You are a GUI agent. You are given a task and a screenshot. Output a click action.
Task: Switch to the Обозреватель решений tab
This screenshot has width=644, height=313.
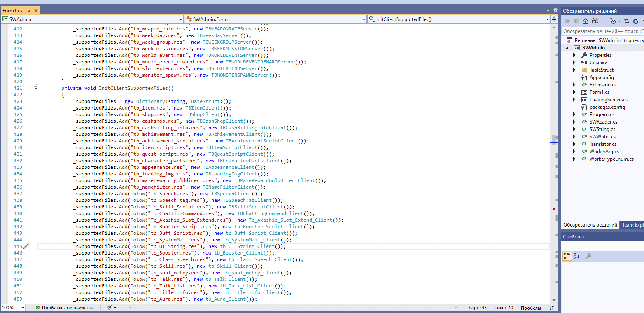(590, 225)
